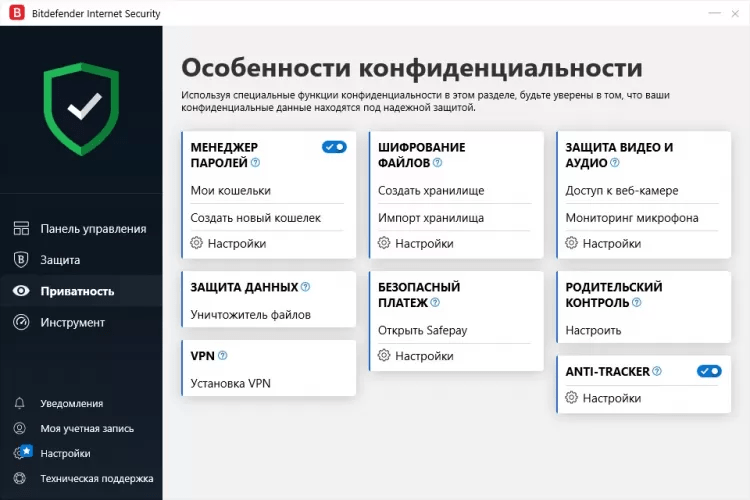Click the Bitdefender logo in the title bar
Screen dimensions: 750x500
[x=17, y=14]
